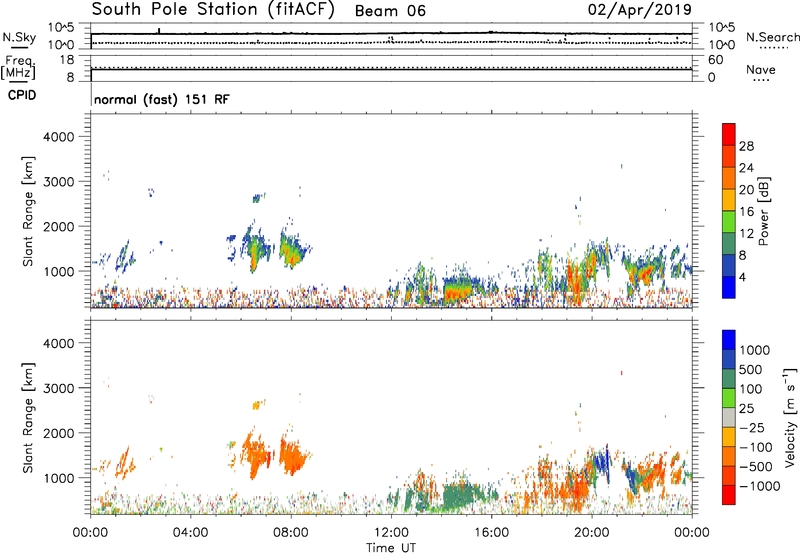Click the 'N.Search' legend label
The image size is (800, 554).
click(772, 37)
